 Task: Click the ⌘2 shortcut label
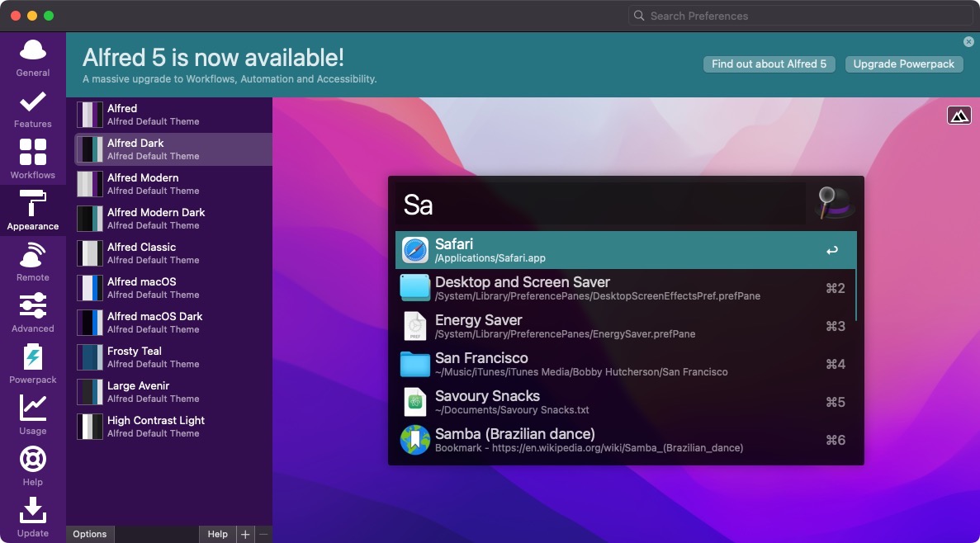(x=836, y=288)
